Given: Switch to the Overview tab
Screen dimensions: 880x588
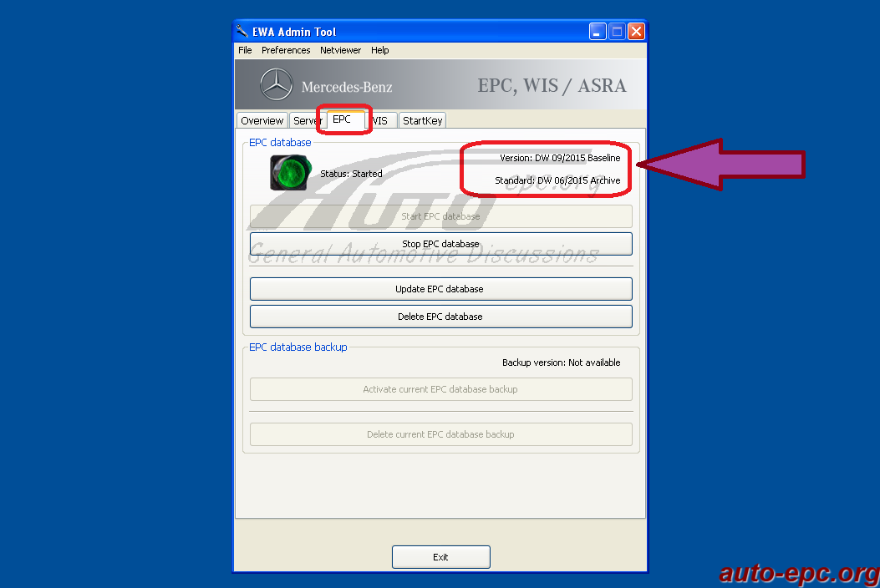Looking at the screenshot, I should coord(262,120).
